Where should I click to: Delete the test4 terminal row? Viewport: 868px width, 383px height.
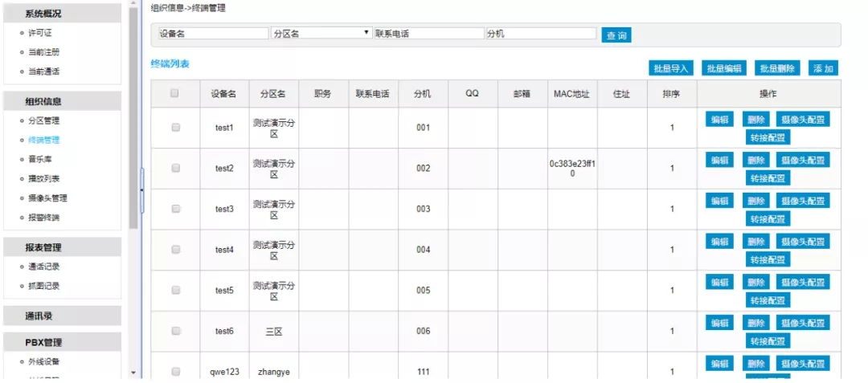[x=755, y=241]
